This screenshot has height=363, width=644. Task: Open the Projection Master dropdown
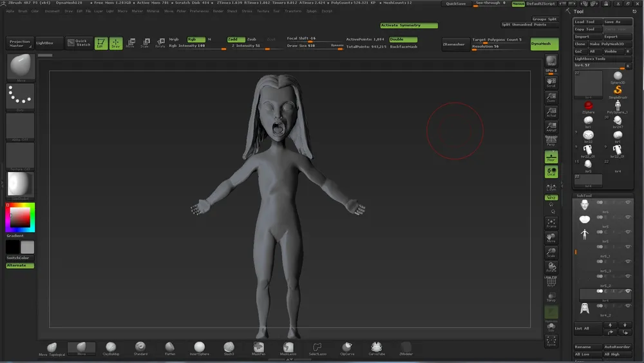click(19, 43)
